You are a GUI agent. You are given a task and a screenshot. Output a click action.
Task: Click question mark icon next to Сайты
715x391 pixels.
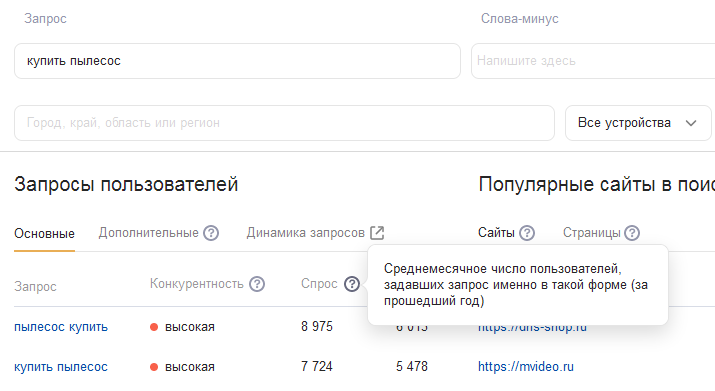[527, 233]
